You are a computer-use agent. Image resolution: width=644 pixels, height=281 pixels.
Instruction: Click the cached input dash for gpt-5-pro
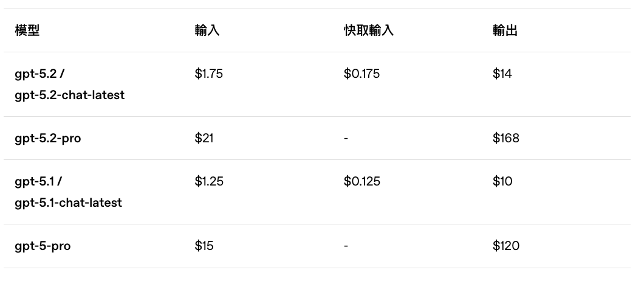click(346, 246)
